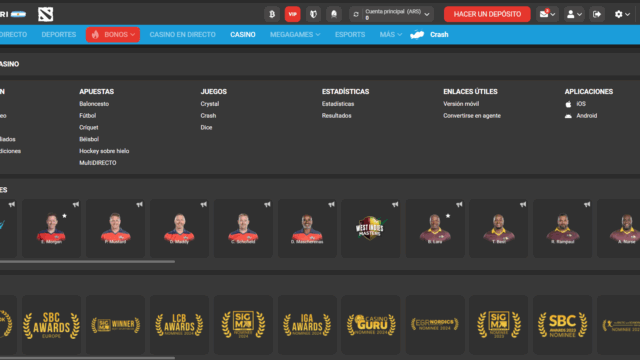Click megaphone icon on E. Morgan card
Image resolution: width=640 pixels, height=360 pixels.
coord(76,204)
